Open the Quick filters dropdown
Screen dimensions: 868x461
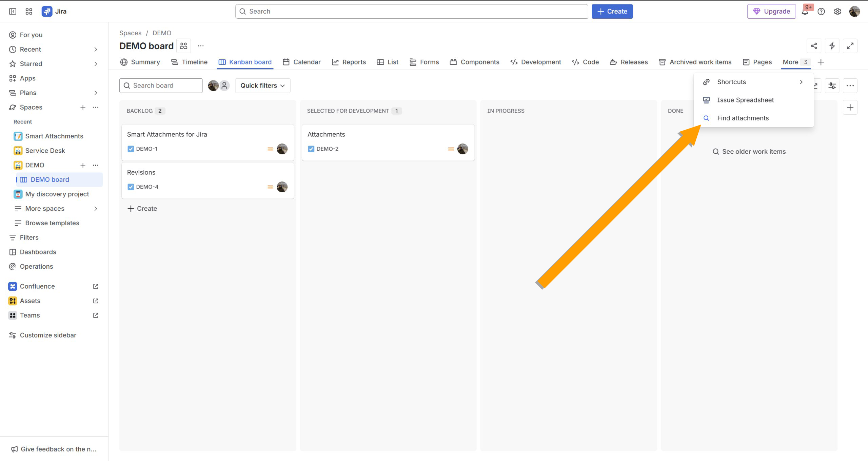click(x=263, y=85)
